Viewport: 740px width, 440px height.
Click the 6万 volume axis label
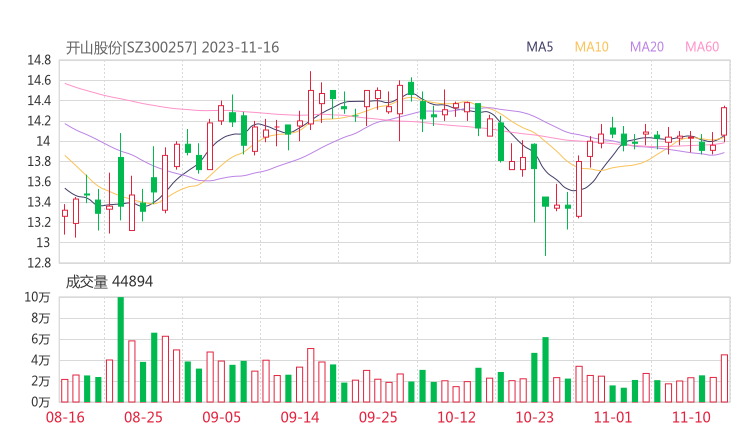tap(41, 339)
